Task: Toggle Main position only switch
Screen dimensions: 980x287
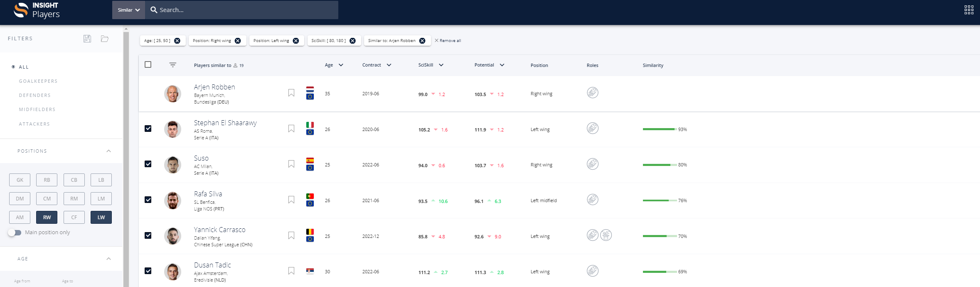Action: [15, 233]
